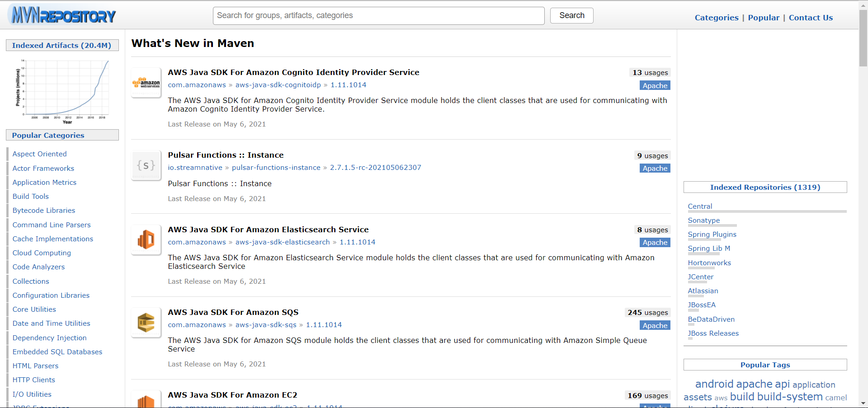This screenshot has width=868, height=408.
Task: Open HTML Parsers category
Action: 36,366
